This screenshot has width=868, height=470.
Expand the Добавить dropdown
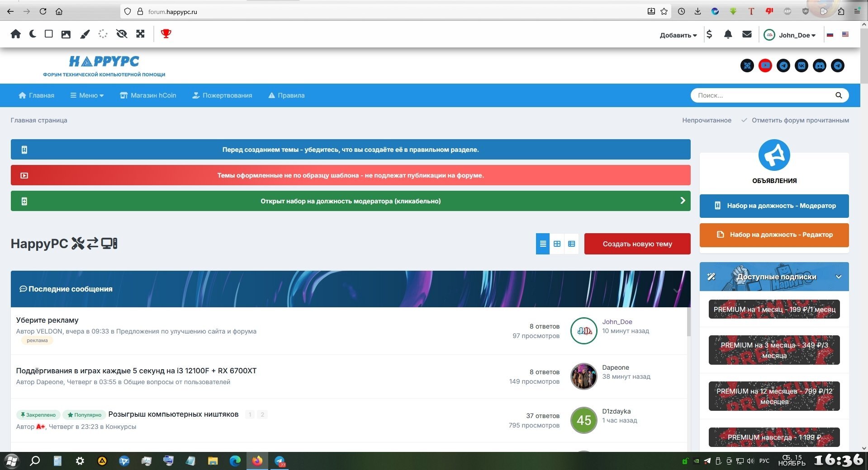pos(678,35)
